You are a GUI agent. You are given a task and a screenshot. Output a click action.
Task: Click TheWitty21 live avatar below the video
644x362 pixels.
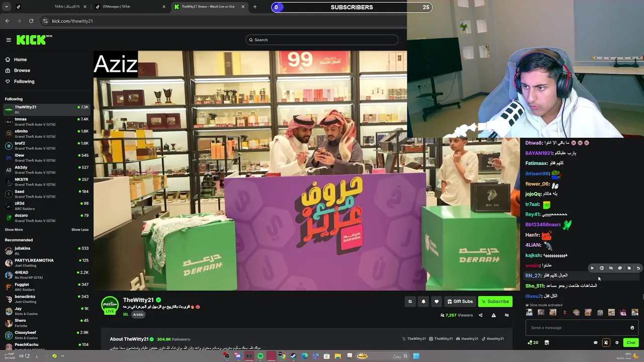(110, 306)
